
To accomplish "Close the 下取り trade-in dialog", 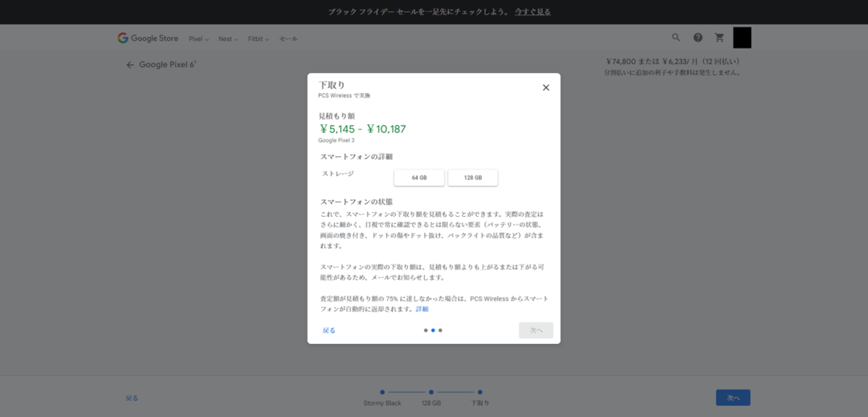I will [x=545, y=87].
